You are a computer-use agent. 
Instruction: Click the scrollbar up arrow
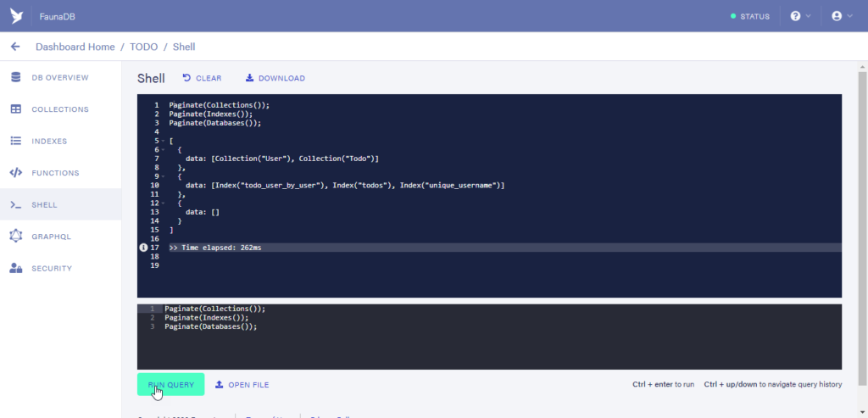[863, 67]
